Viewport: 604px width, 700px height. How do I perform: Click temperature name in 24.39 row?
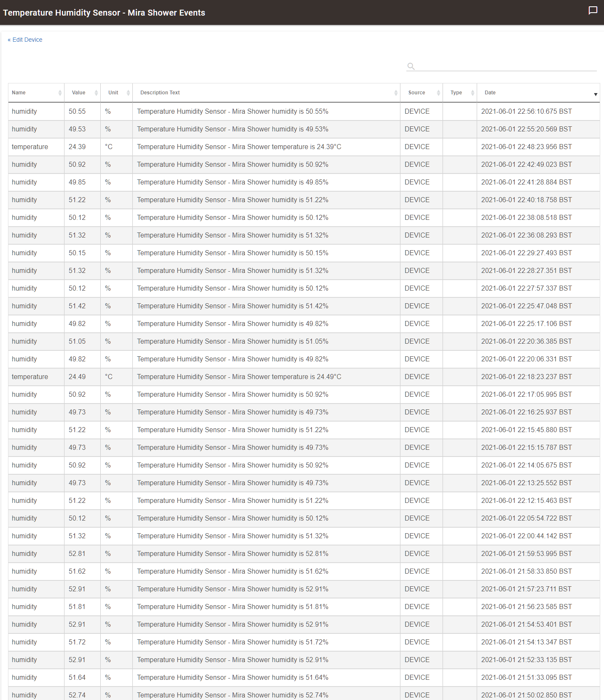click(x=30, y=147)
